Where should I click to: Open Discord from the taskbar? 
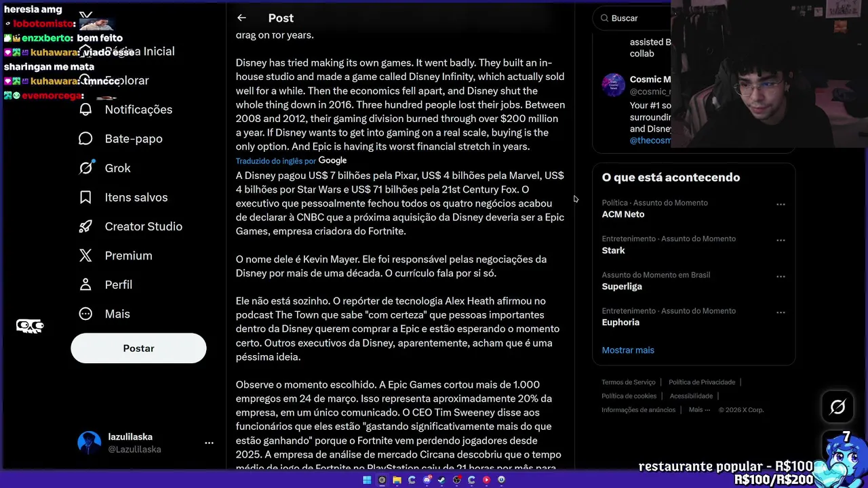427,480
